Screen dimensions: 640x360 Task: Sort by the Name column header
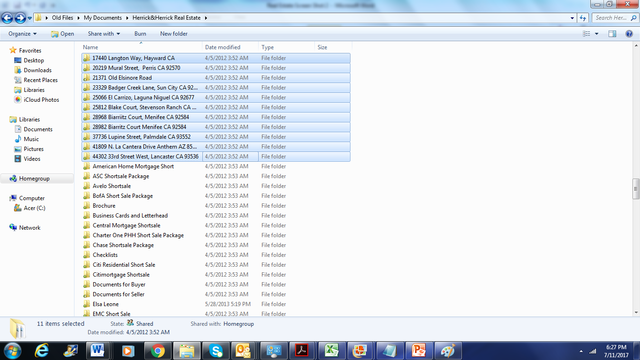click(x=141, y=47)
